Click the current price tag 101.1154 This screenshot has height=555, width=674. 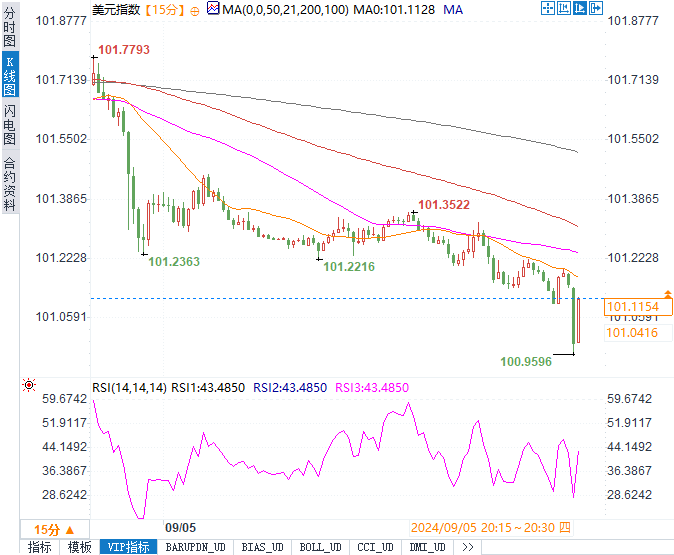coord(638,307)
